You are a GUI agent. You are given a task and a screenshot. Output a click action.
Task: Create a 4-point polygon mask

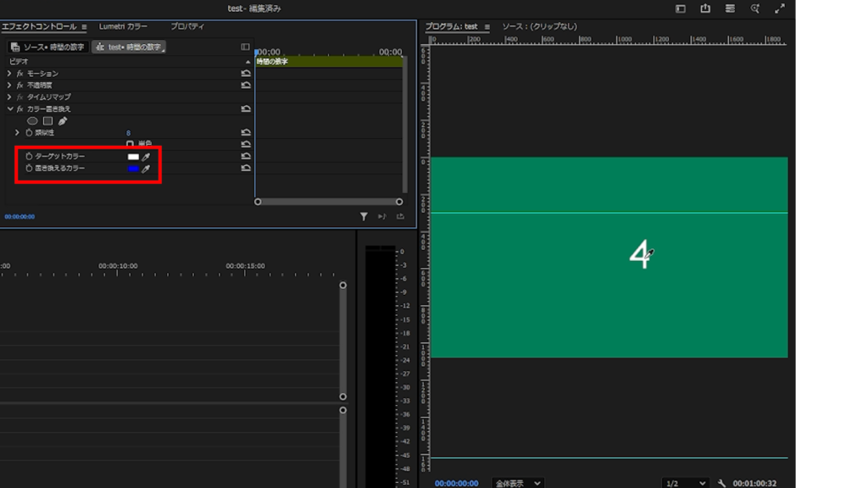tap(48, 120)
